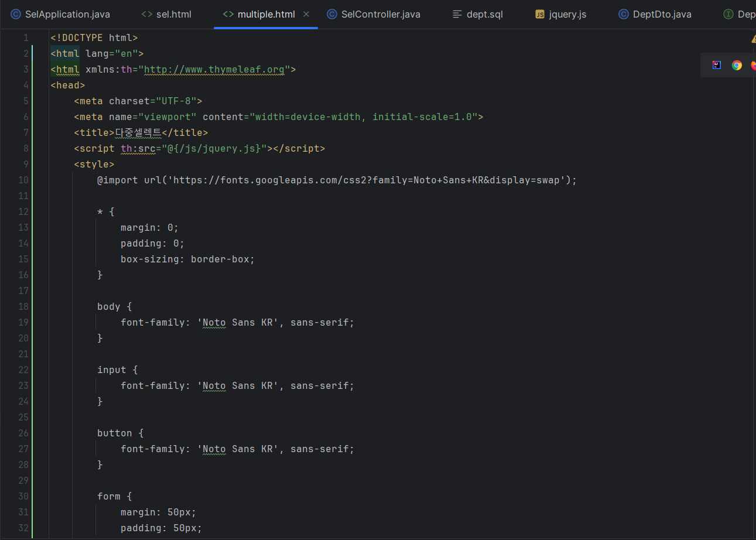Open the SelController.java tab
Screen dimensions: 756x540
[374, 14]
